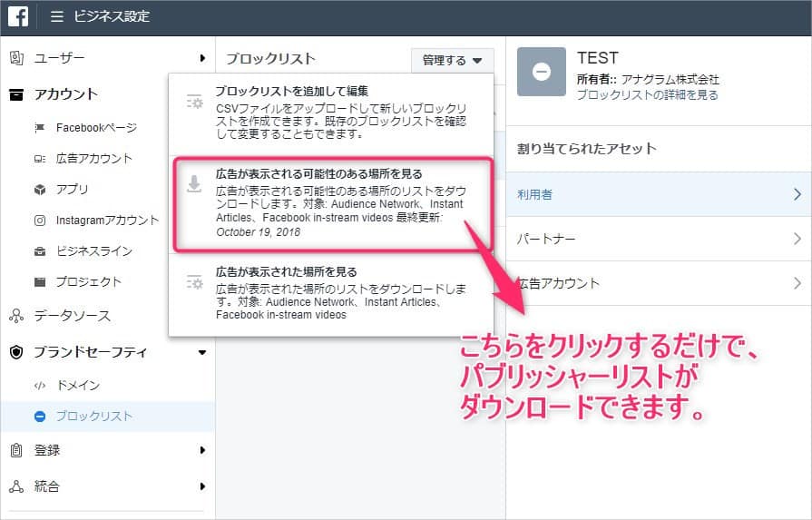This screenshot has width=812, height=520.
Task: Click the Facebook logo icon
Action: [x=18, y=16]
